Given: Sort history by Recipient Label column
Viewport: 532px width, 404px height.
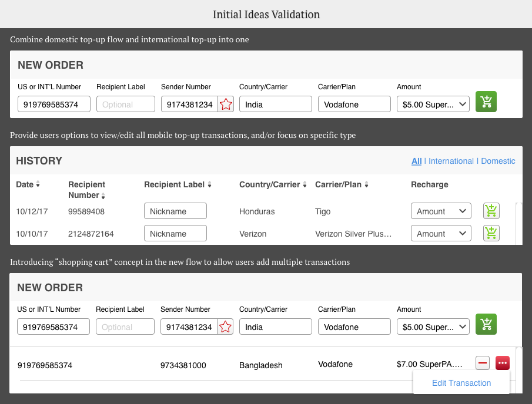Looking at the screenshot, I should click(209, 185).
